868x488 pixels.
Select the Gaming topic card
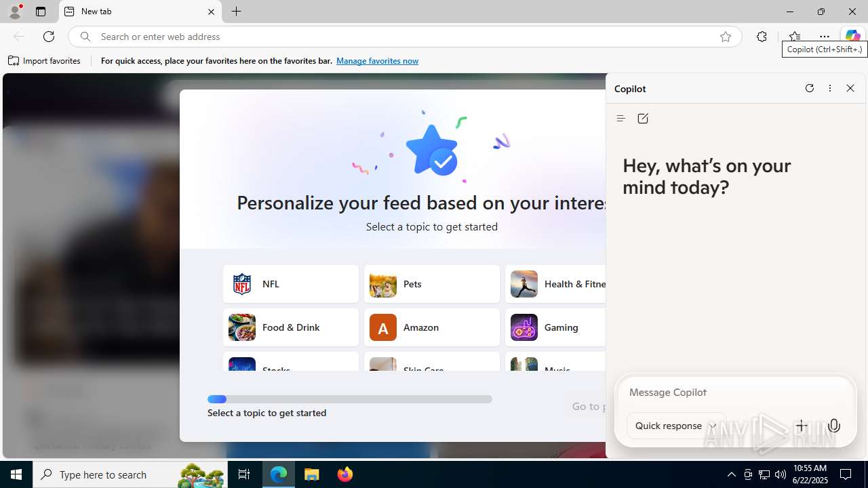[555, 327]
